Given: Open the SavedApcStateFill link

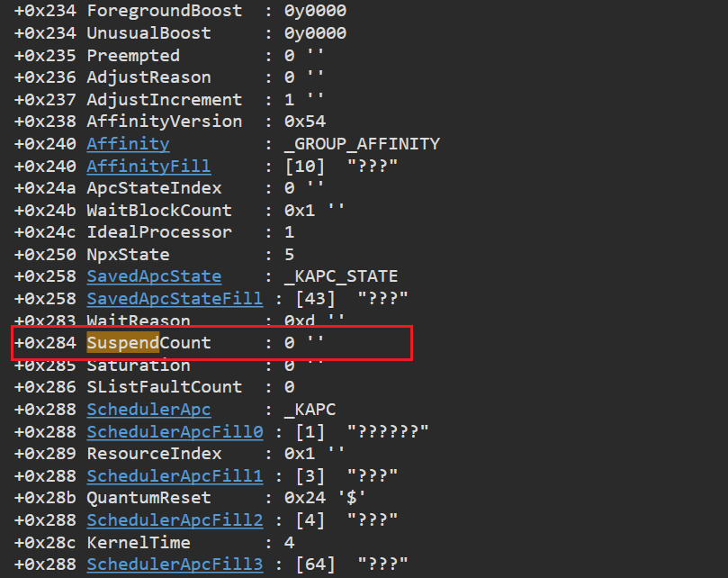Looking at the screenshot, I should pos(175,298).
